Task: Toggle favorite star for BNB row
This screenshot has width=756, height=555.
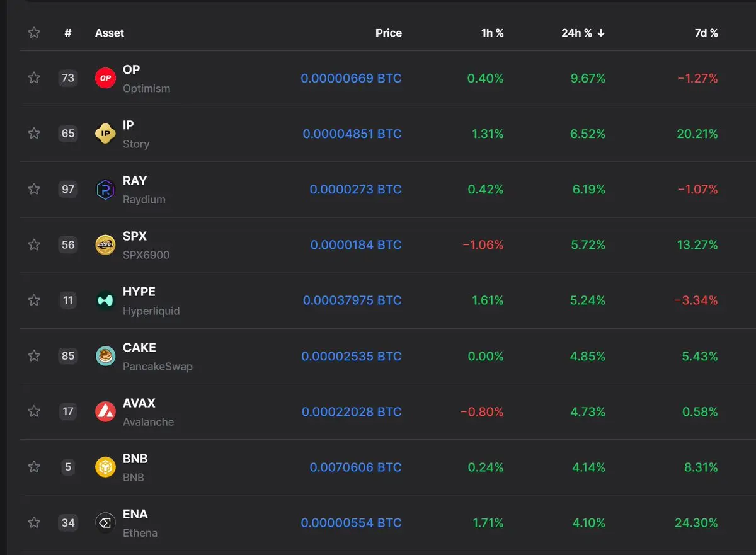Action: [34, 467]
